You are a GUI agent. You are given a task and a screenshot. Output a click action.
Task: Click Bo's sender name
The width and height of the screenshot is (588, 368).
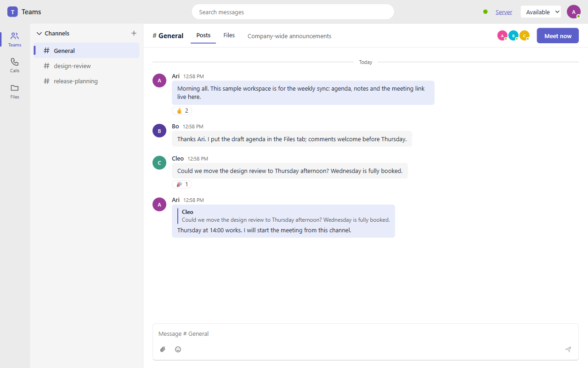click(x=175, y=126)
